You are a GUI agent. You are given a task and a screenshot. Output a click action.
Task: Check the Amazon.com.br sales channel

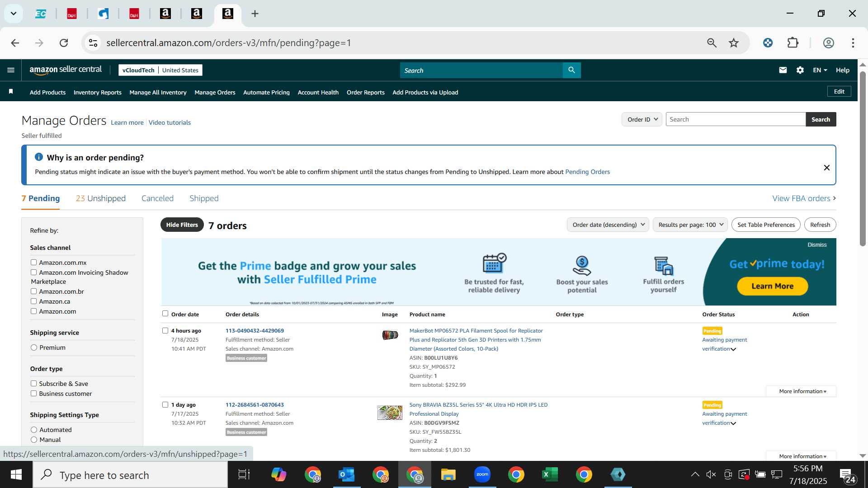coord(33,291)
